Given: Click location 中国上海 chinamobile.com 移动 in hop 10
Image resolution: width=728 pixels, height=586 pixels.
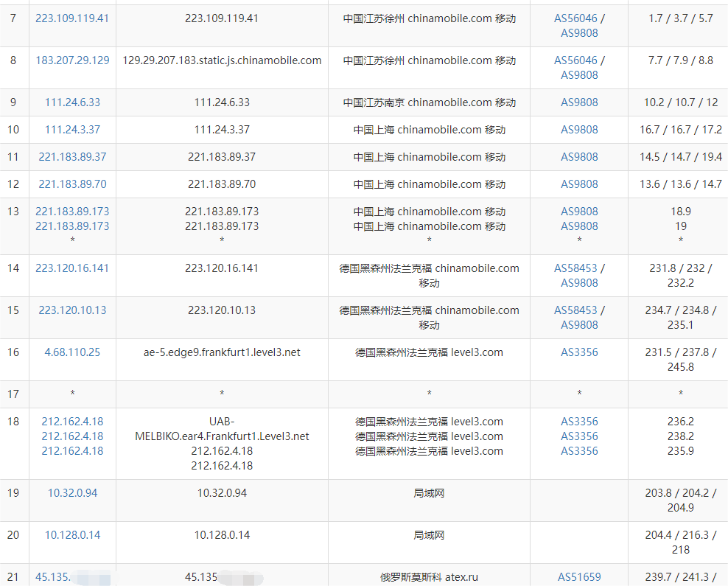Looking at the screenshot, I should 429,130.
